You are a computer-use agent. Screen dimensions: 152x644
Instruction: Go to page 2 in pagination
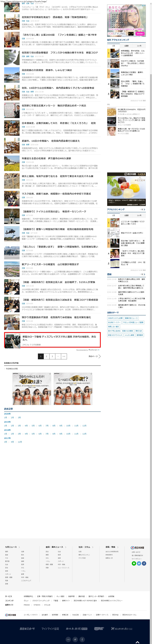tap(46, 356)
